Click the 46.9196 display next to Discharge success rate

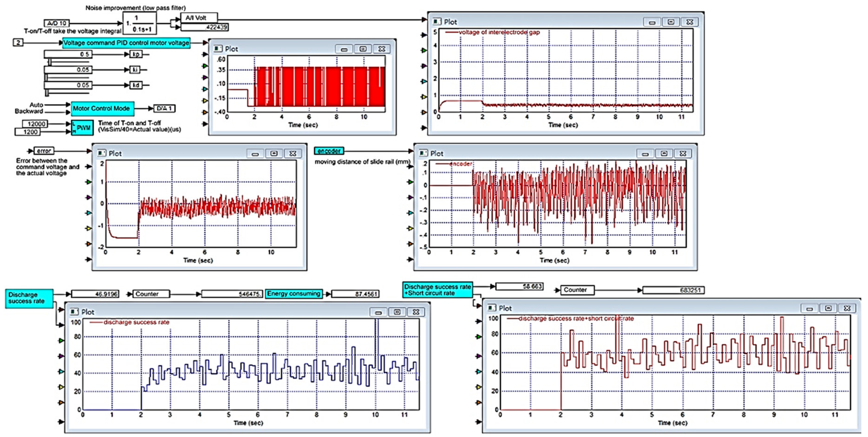pyautogui.click(x=95, y=294)
